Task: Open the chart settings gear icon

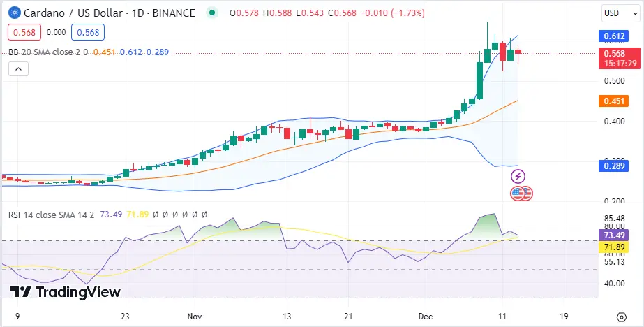Action: pos(622,317)
